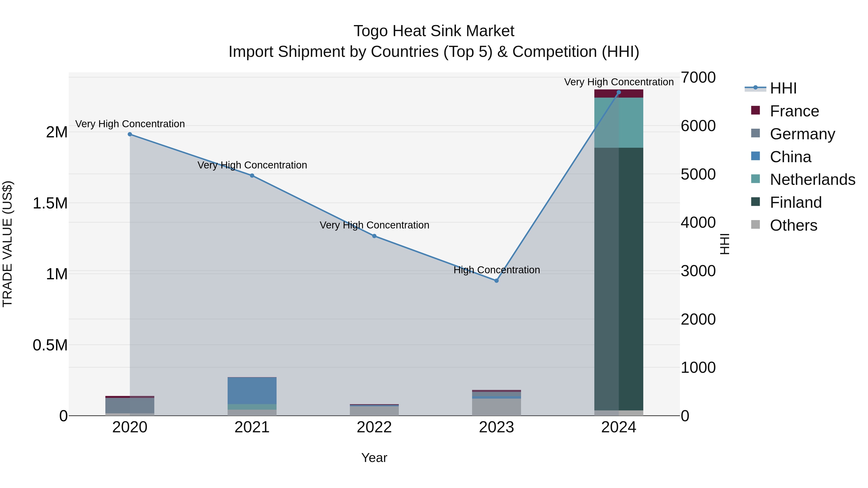Click the 2022 x-axis label
The height and width of the screenshot is (488, 868).
[x=374, y=427]
